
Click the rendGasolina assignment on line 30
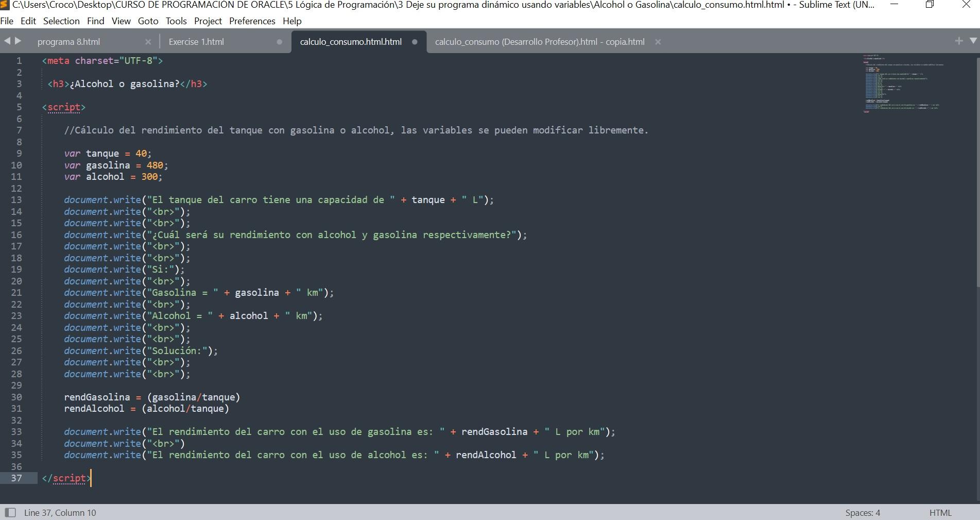152,397
